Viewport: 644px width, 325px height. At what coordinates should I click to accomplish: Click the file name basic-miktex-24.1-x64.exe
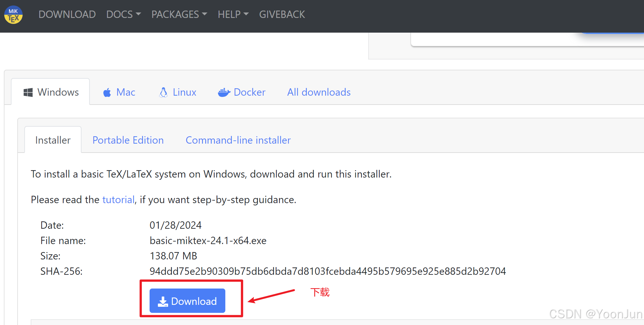[208, 241]
